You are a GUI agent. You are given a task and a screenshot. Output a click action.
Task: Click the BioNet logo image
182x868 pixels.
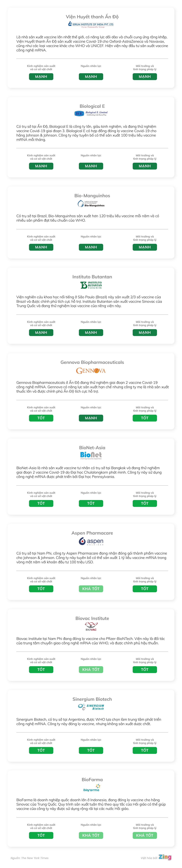91,456
